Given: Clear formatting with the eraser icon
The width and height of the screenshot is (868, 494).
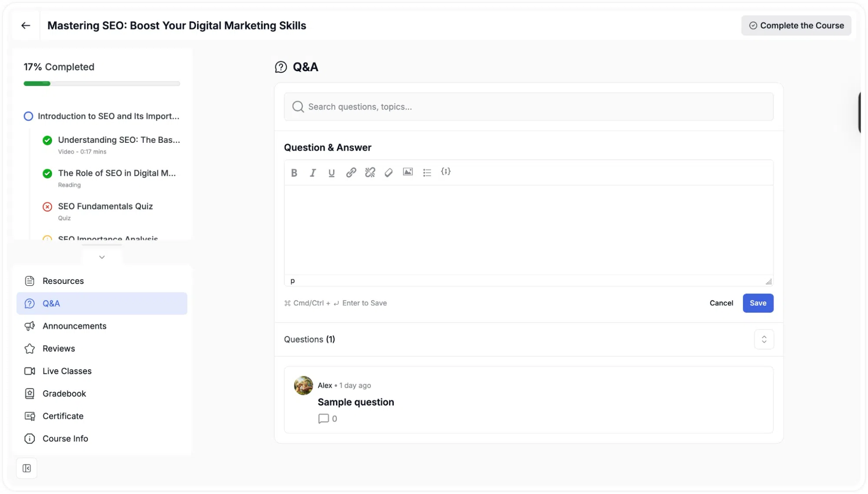Looking at the screenshot, I should click(389, 172).
